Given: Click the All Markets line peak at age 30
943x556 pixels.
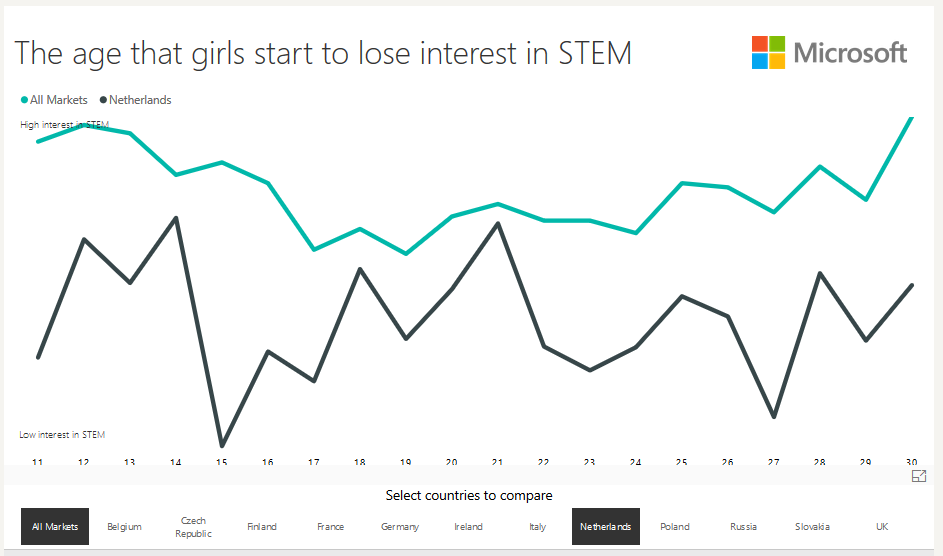Looking at the screenshot, I should [911, 118].
